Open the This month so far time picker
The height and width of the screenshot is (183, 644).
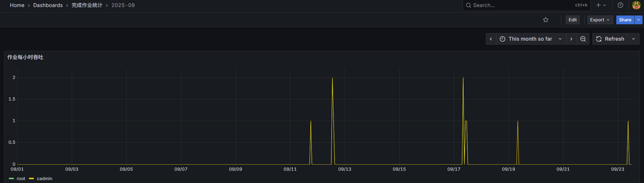[531, 39]
